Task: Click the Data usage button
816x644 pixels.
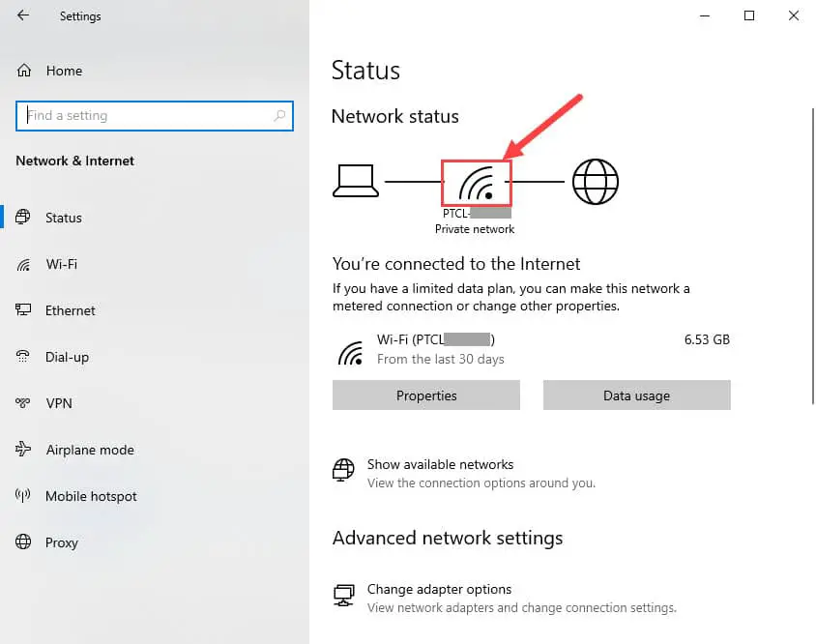Action: [x=636, y=395]
